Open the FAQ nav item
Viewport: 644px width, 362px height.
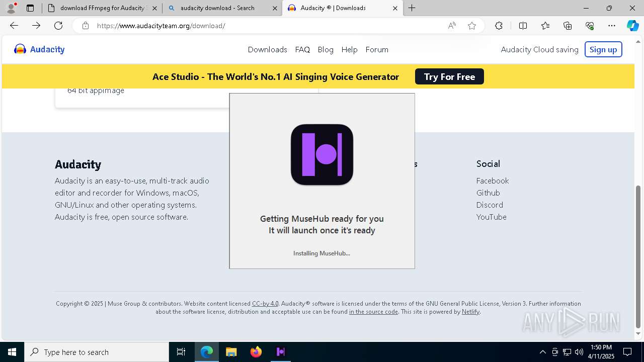[x=302, y=49]
